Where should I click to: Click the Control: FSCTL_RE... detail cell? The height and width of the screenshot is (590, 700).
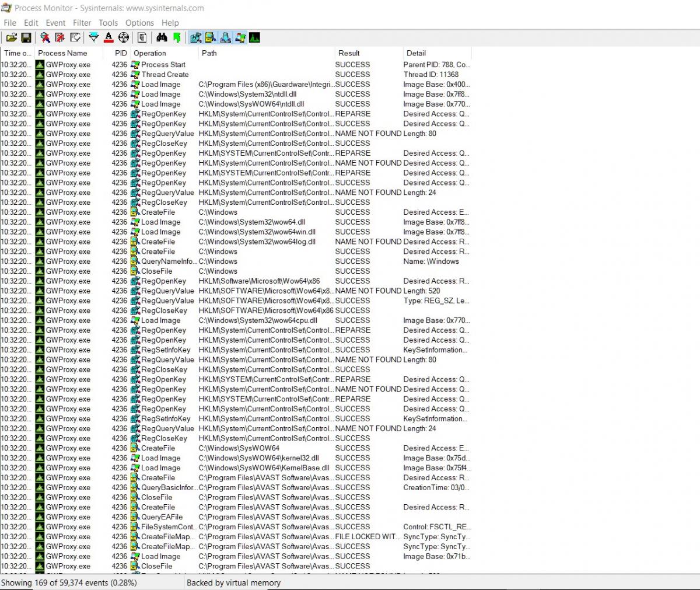(437, 527)
